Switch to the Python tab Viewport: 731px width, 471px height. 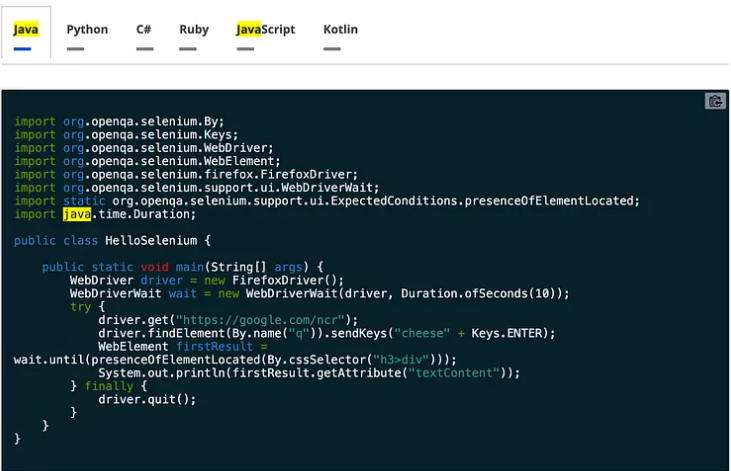coord(87,29)
